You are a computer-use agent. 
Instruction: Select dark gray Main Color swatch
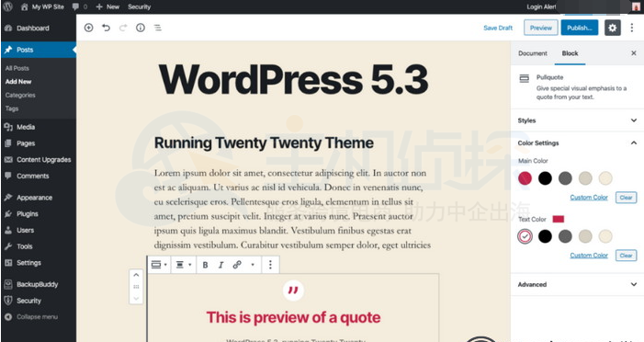(x=565, y=178)
